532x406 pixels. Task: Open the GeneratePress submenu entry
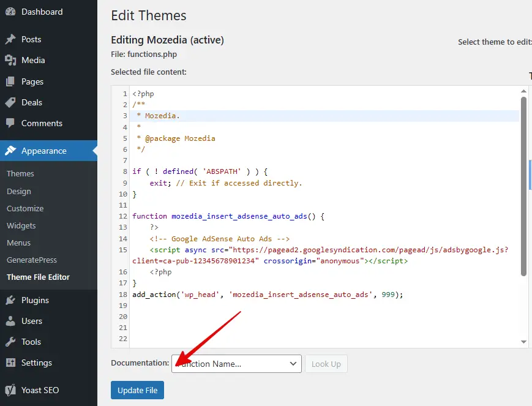pos(31,260)
